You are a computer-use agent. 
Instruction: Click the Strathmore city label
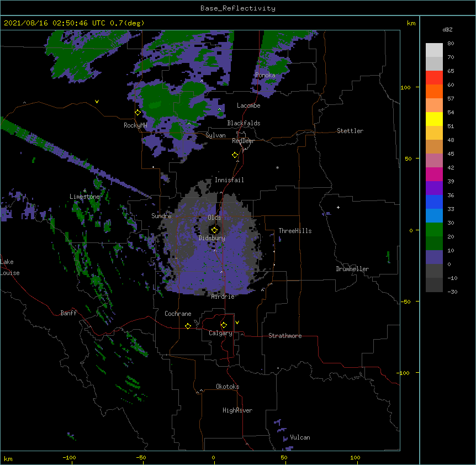(x=285, y=336)
